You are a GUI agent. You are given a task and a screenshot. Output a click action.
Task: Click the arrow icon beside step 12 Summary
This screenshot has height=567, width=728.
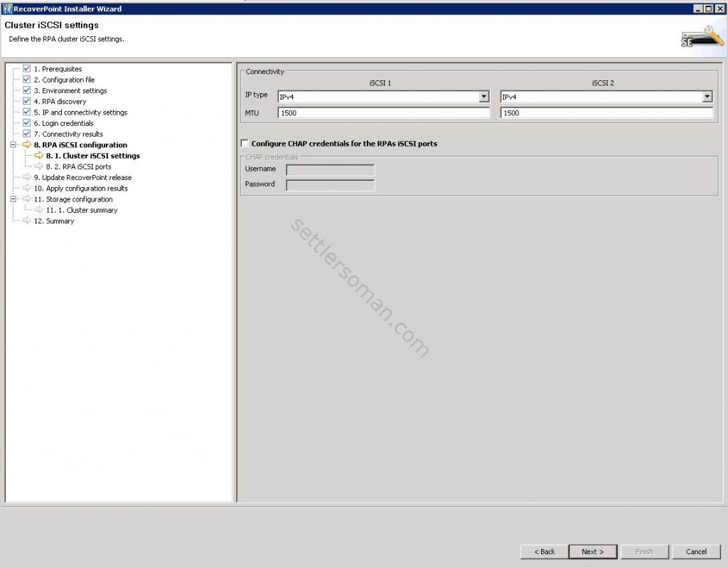click(27, 221)
